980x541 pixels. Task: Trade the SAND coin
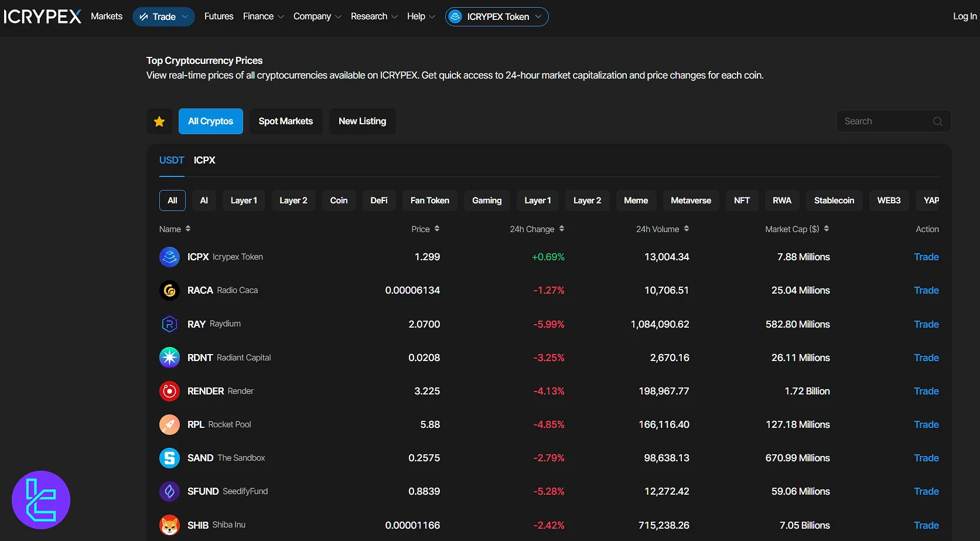click(926, 458)
